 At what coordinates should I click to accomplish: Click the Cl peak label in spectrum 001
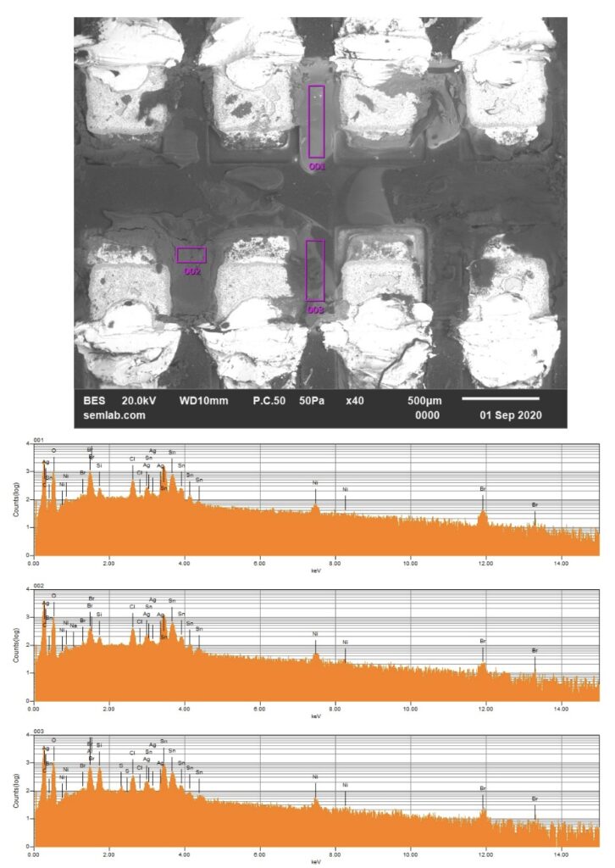point(132,459)
